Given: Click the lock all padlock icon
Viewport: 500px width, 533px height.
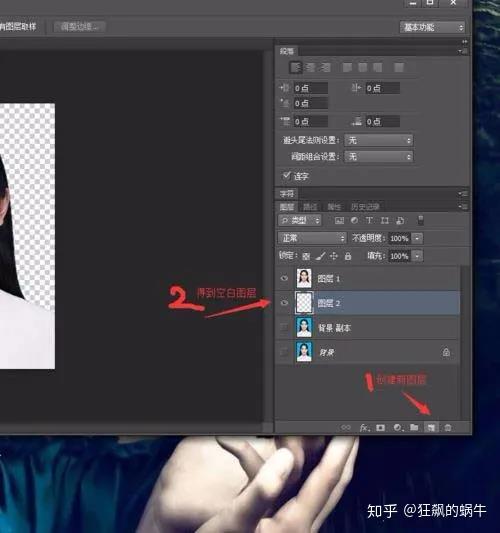Looking at the screenshot, I should pyautogui.click(x=348, y=256).
